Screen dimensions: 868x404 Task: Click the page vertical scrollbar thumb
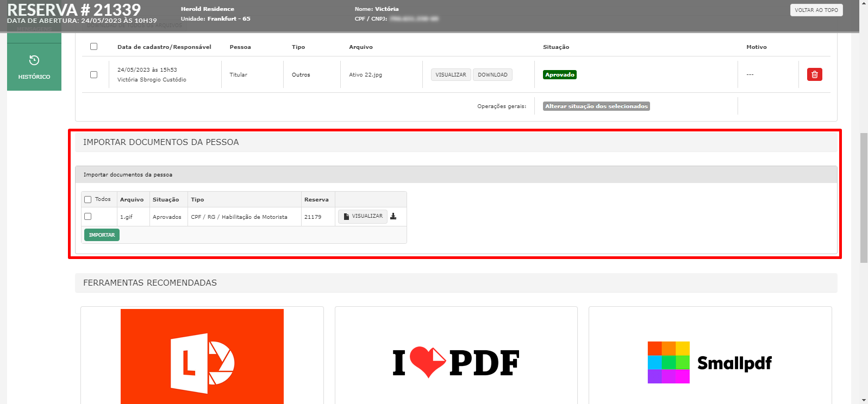click(864, 198)
